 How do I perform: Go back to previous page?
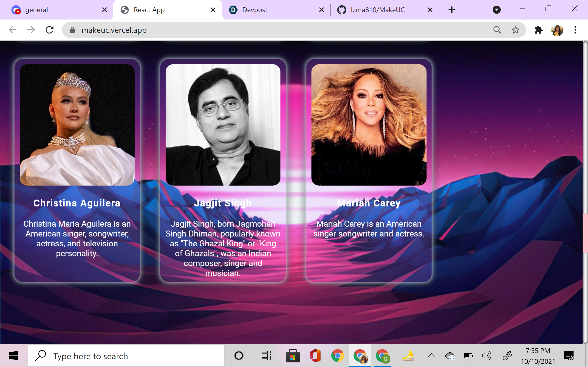pos(13,30)
